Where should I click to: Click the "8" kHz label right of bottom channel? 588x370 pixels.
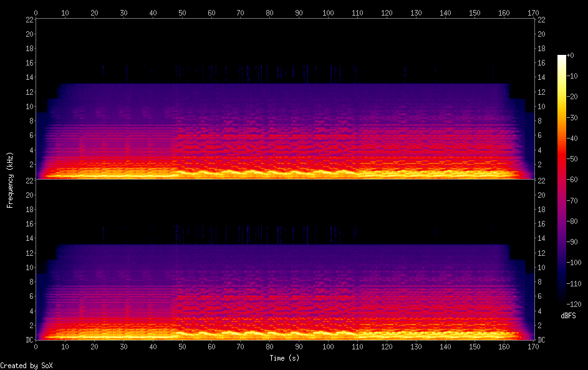(x=539, y=282)
